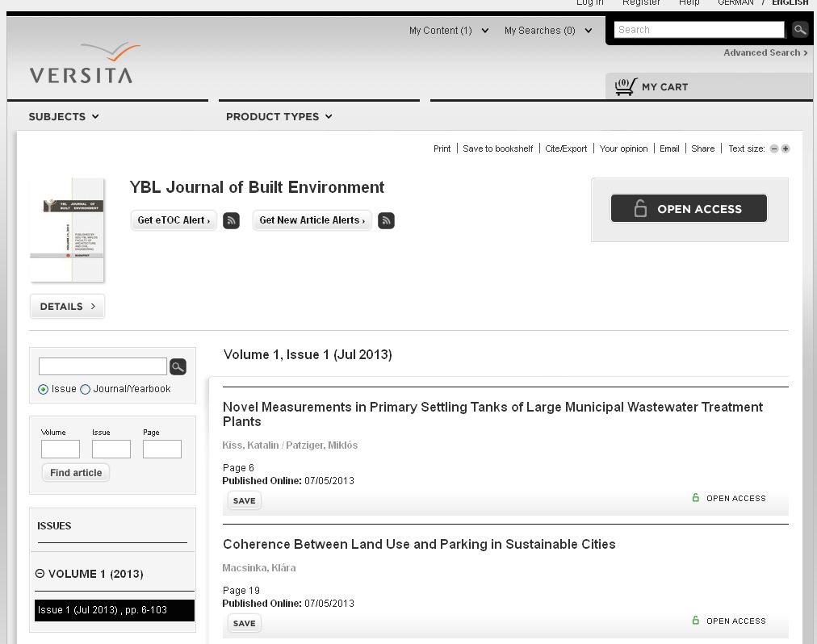Image resolution: width=817 pixels, height=644 pixels.
Task: Click the top search magnifier icon
Action: pyautogui.click(x=799, y=30)
